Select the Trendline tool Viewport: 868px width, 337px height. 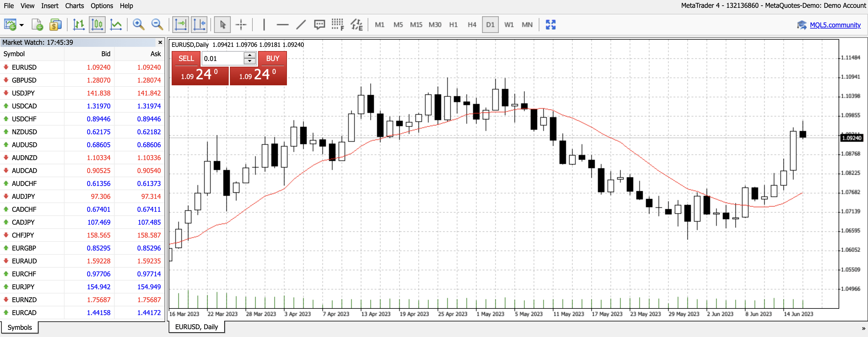301,25
